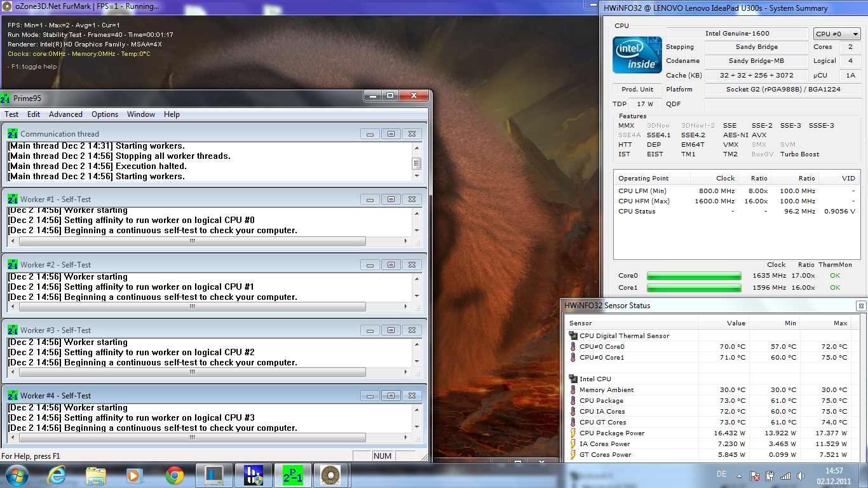Open Windows Explorer folder icon on taskbar
Screen dimensions: 868x488
(96, 475)
